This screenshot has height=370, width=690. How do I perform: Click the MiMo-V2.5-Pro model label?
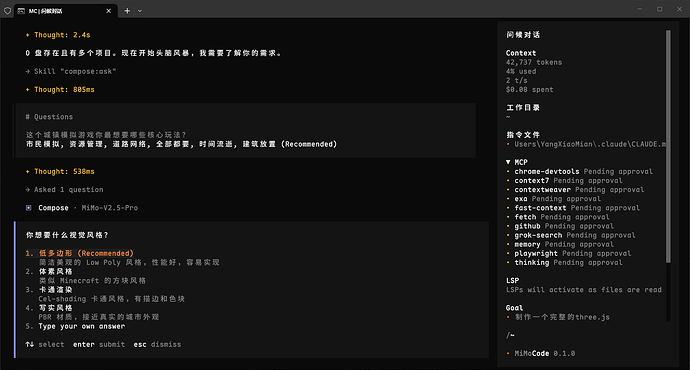(110, 208)
